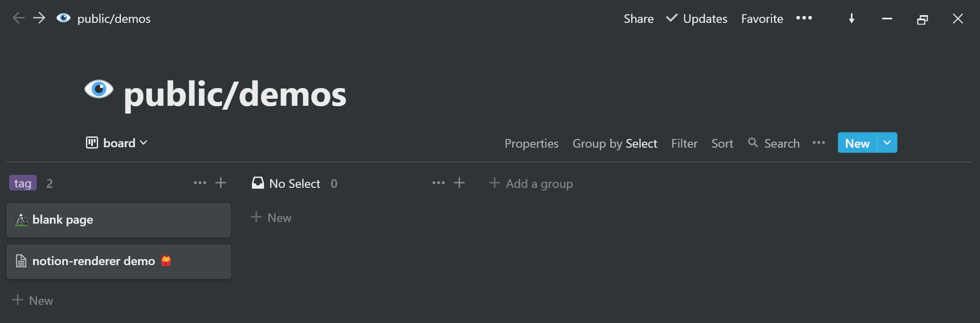Toggle Updates following checkmark
The height and width of the screenshot is (323, 980).
click(x=671, y=18)
